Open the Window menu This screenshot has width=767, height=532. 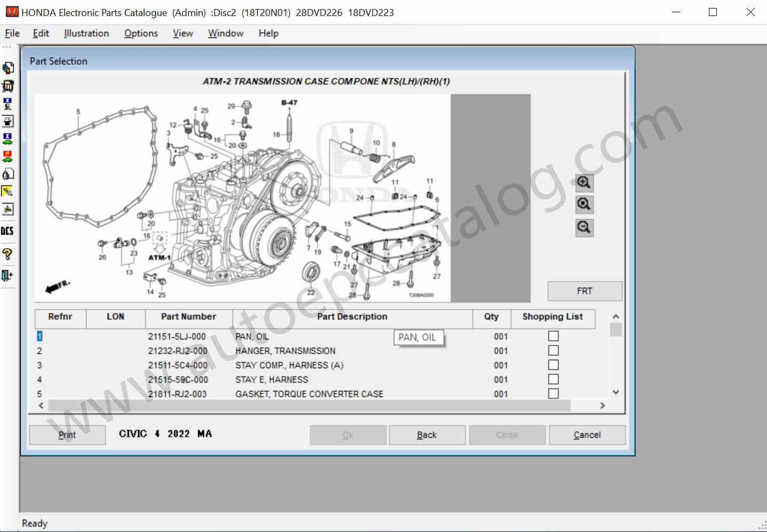pyautogui.click(x=226, y=33)
